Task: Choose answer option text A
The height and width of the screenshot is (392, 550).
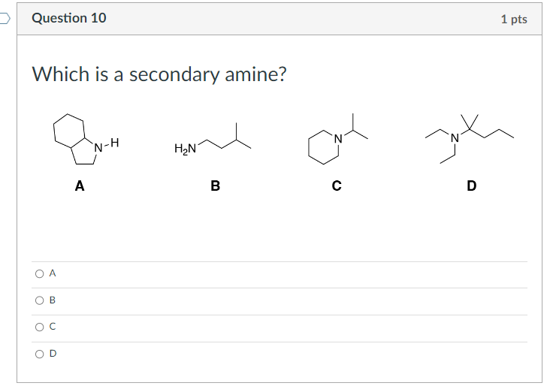Action: click(53, 273)
